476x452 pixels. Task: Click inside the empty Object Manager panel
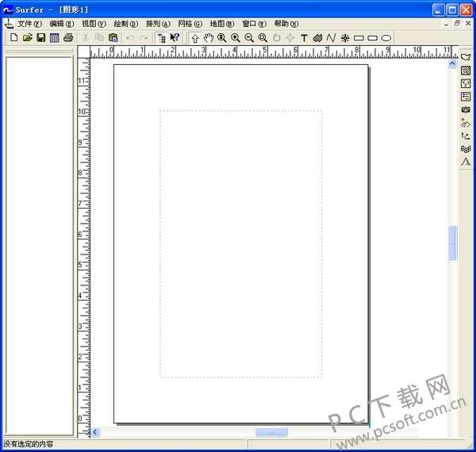39,246
